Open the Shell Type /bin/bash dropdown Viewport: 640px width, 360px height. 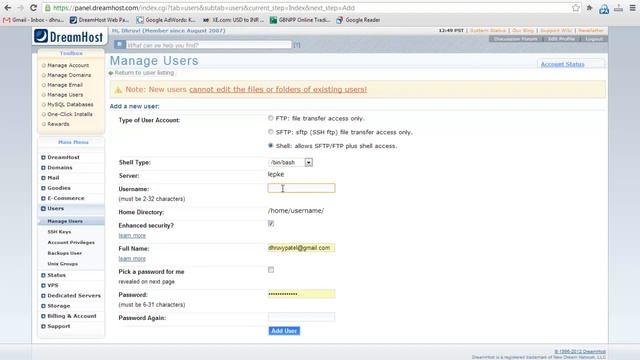291,162
